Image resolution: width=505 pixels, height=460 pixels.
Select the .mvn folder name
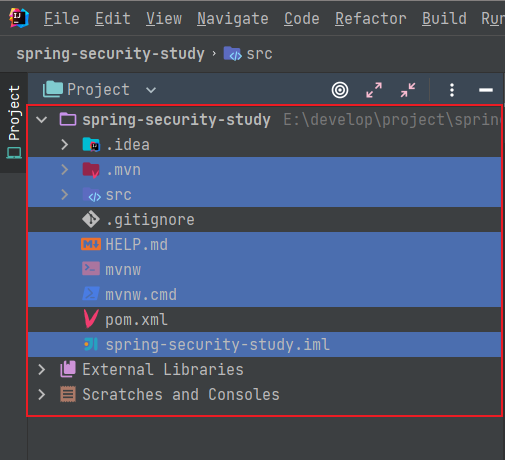(x=124, y=170)
